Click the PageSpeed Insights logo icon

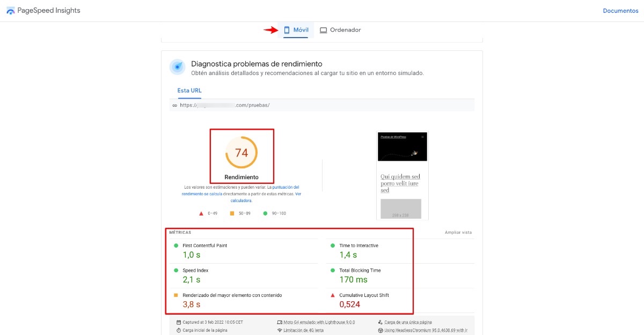(x=11, y=11)
